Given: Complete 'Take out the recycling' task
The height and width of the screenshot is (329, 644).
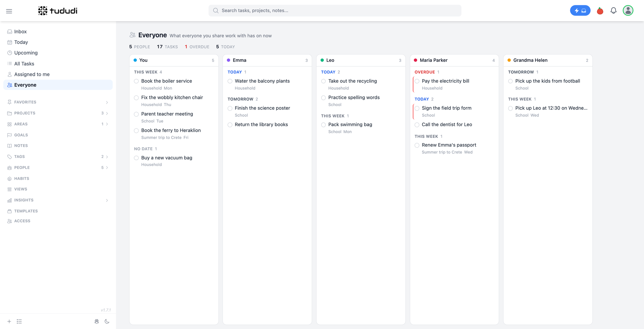Looking at the screenshot, I should coord(323,81).
